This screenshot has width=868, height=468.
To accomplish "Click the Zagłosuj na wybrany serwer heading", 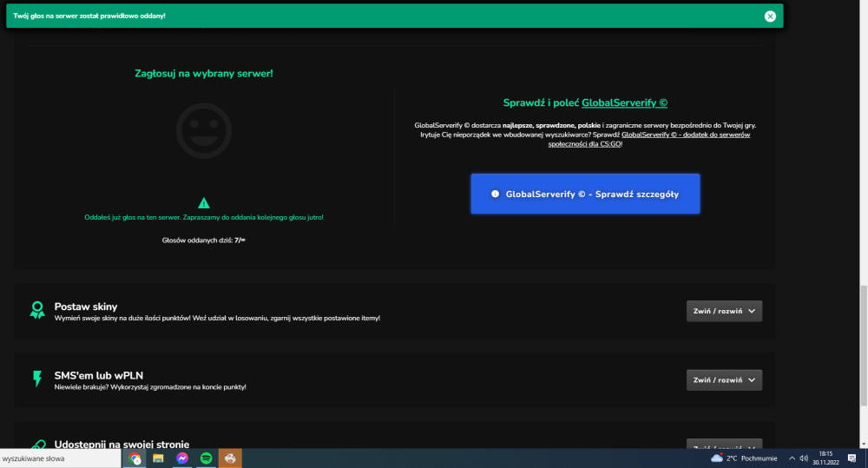I will [x=204, y=74].
